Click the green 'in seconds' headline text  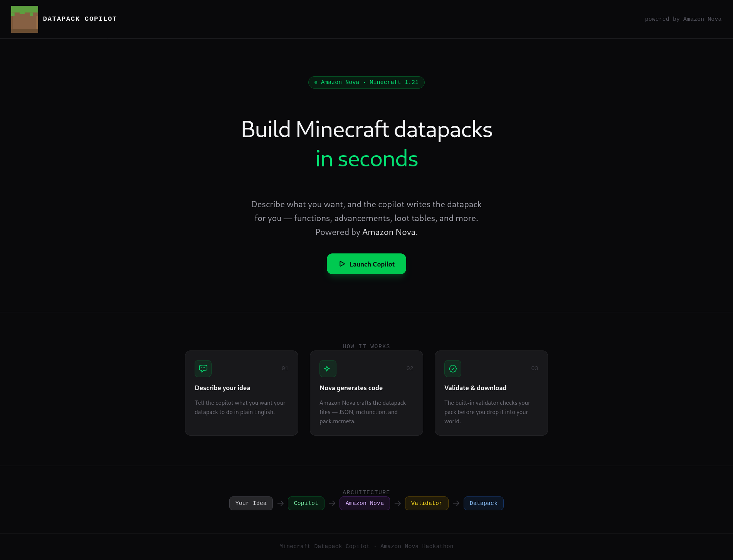click(366, 159)
